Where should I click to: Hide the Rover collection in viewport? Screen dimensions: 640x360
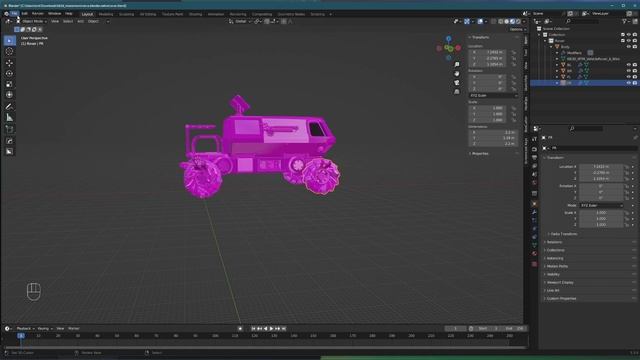pyautogui.click(x=629, y=41)
